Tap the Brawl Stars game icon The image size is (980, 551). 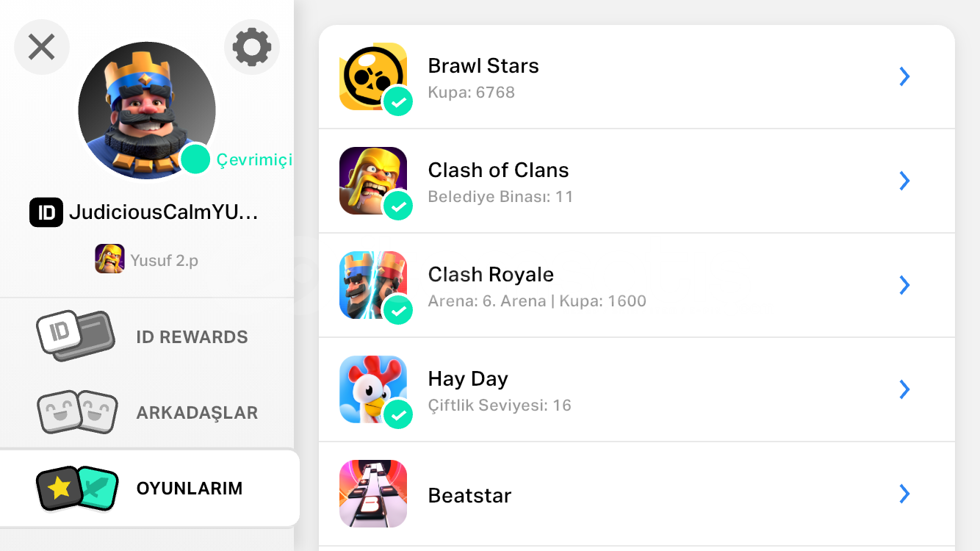click(x=373, y=76)
